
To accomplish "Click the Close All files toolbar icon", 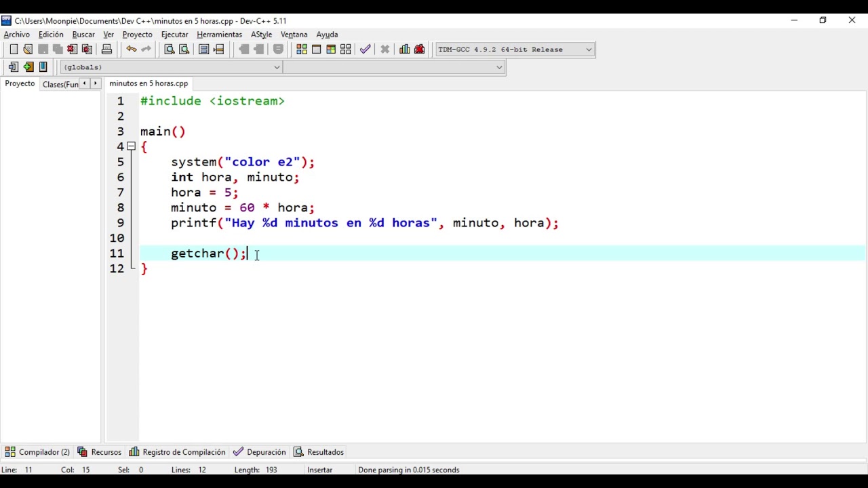I will coord(87,49).
